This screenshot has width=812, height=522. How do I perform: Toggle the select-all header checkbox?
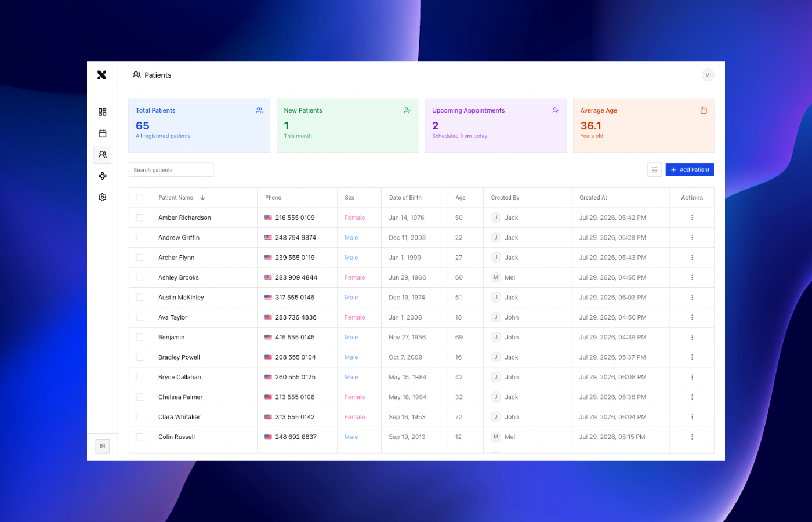140,198
